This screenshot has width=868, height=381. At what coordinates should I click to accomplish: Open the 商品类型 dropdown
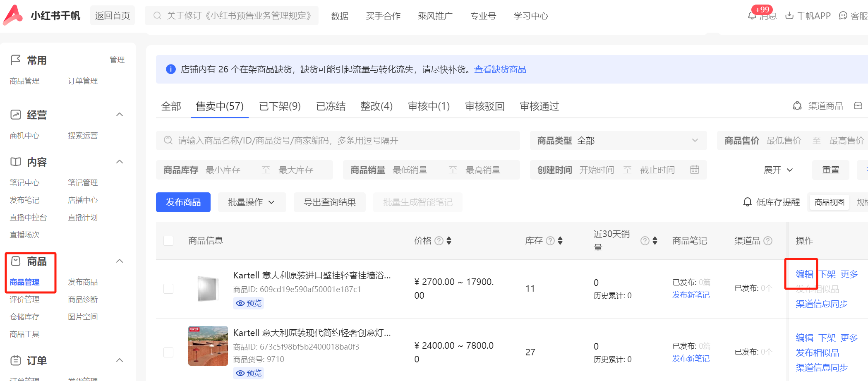point(618,141)
